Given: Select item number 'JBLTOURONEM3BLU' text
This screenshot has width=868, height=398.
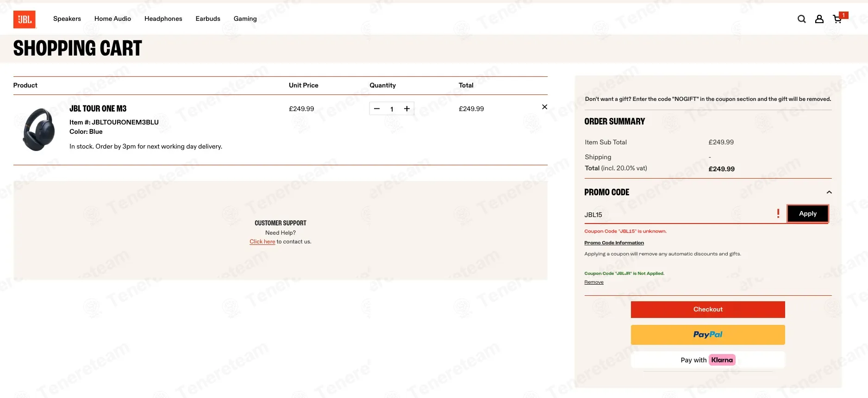Looking at the screenshot, I should (125, 122).
